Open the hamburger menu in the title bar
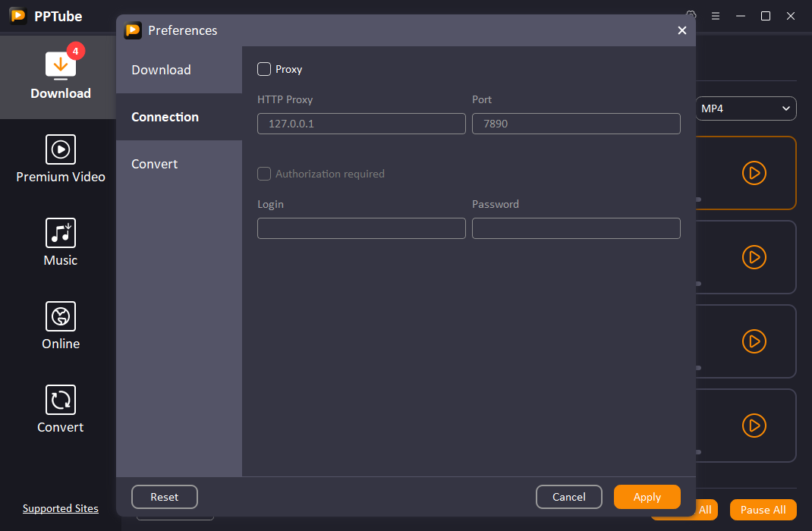This screenshot has height=531, width=812. click(716, 15)
